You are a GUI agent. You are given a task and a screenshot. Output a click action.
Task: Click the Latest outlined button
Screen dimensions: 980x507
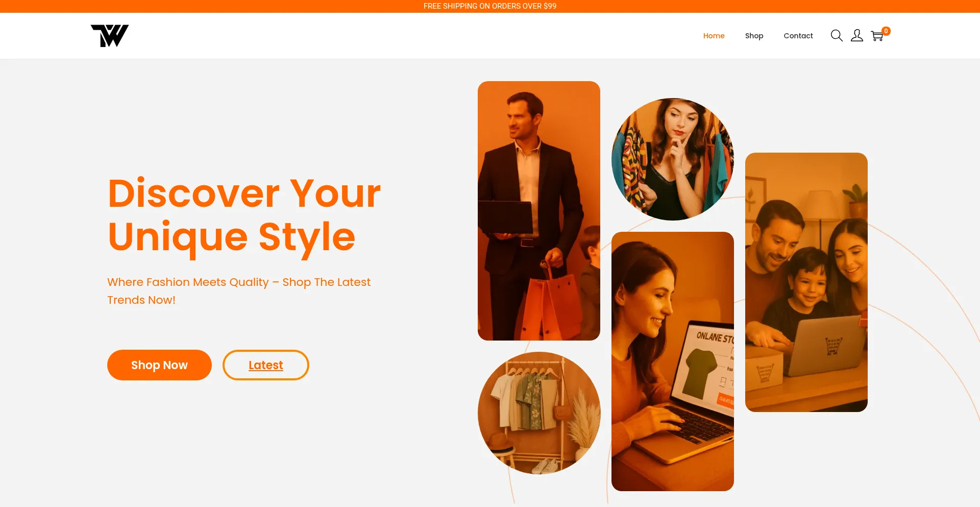point(265,365)
